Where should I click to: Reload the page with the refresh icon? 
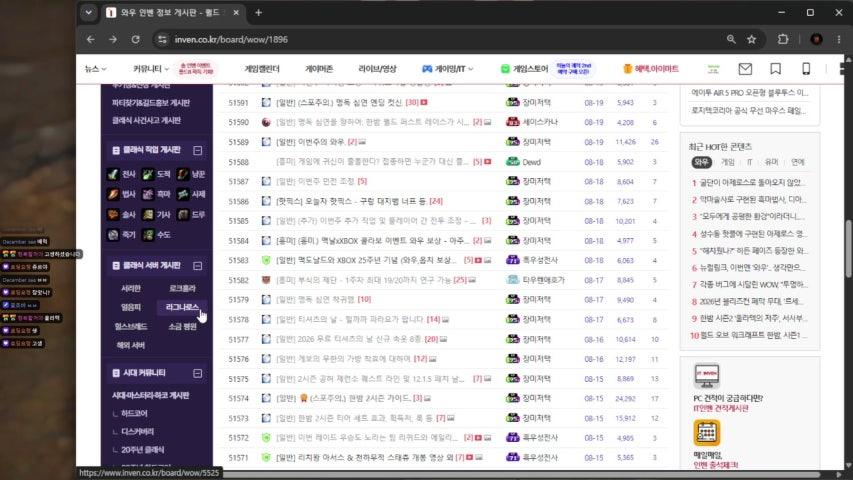coord(135,39)
